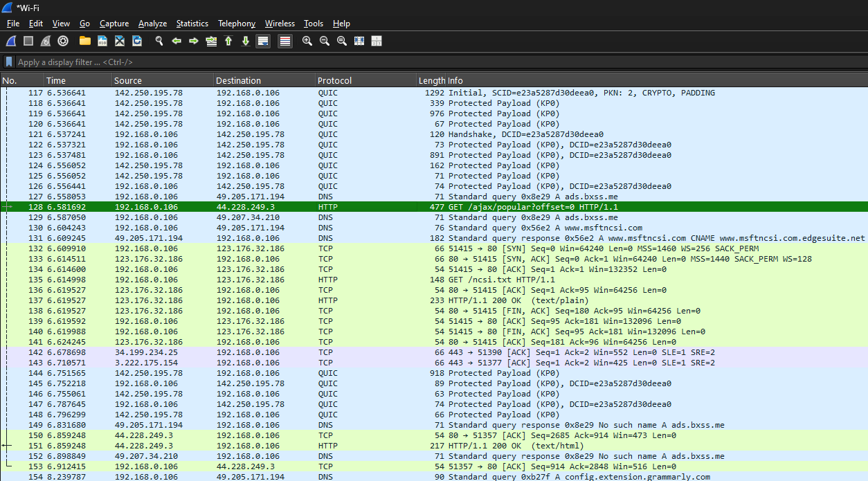Viewport: 868px width, 481px height.
Task: Go back in packet history
Action: coord(177,42)
